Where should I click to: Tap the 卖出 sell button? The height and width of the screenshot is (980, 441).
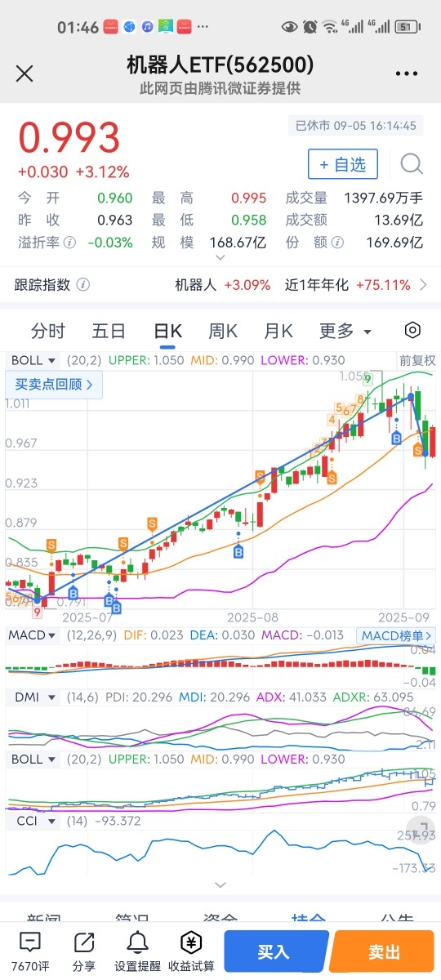coord(382,951)
